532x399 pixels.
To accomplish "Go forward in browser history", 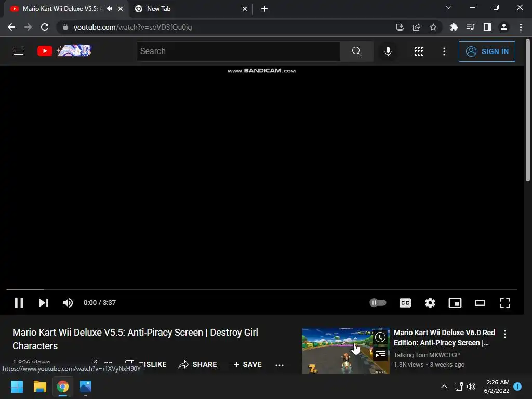I will tap(28, 27).
